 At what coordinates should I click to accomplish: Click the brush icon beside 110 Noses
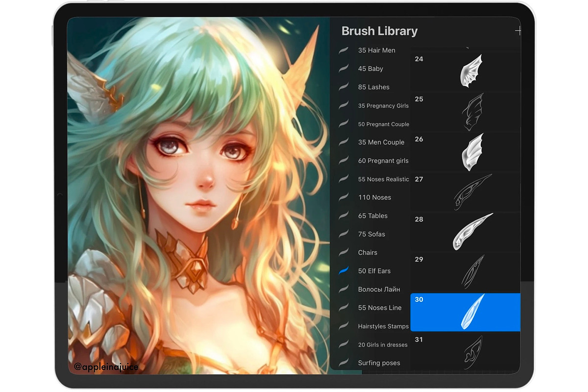[x=343, y=197]
